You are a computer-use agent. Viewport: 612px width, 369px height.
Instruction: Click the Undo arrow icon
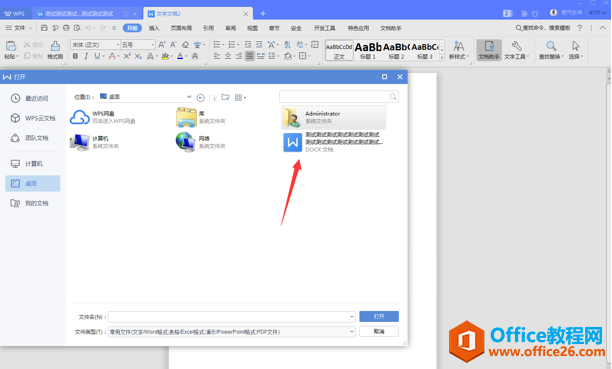(88, 28)
